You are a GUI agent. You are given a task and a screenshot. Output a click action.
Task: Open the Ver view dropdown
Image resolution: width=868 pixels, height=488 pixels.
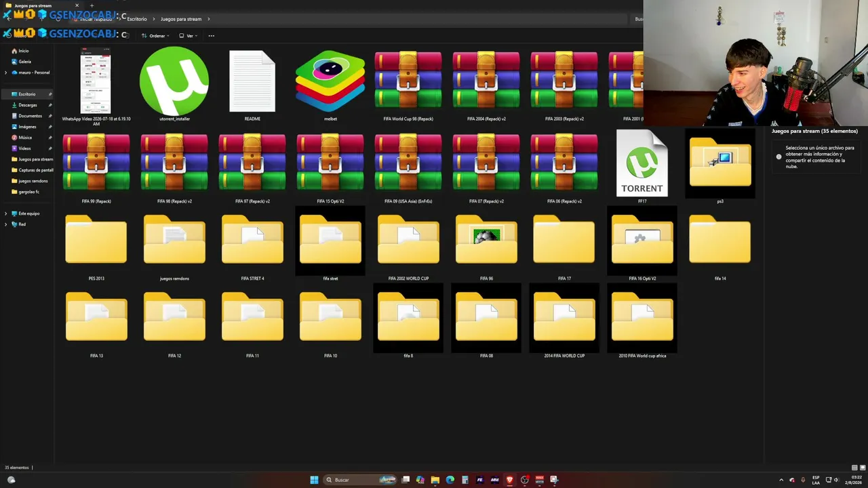click(189, 36)
